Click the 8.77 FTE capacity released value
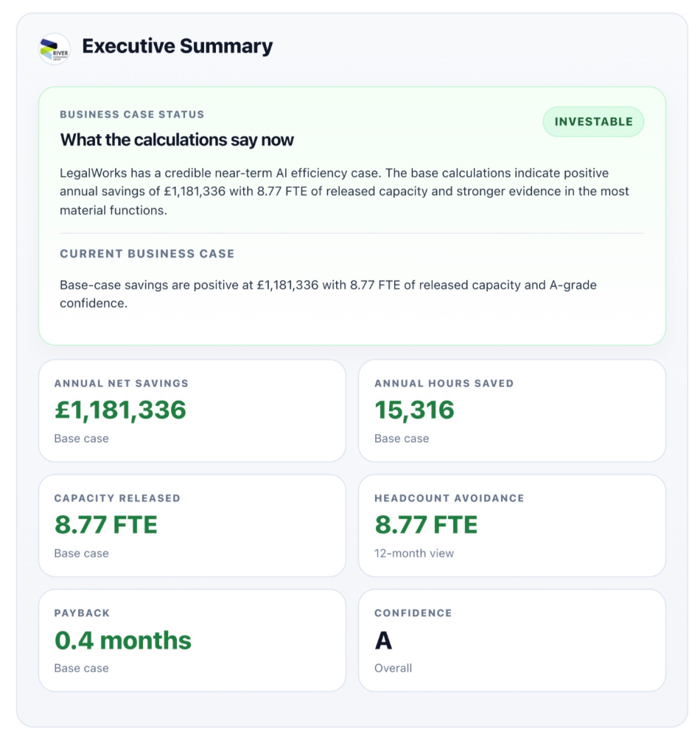 coord(105,525)
